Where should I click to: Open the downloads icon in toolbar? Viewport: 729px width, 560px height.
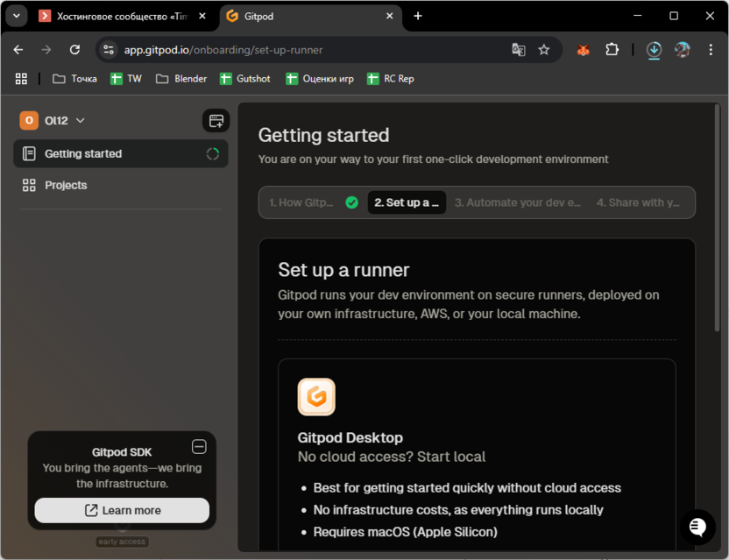pos(654,50)
